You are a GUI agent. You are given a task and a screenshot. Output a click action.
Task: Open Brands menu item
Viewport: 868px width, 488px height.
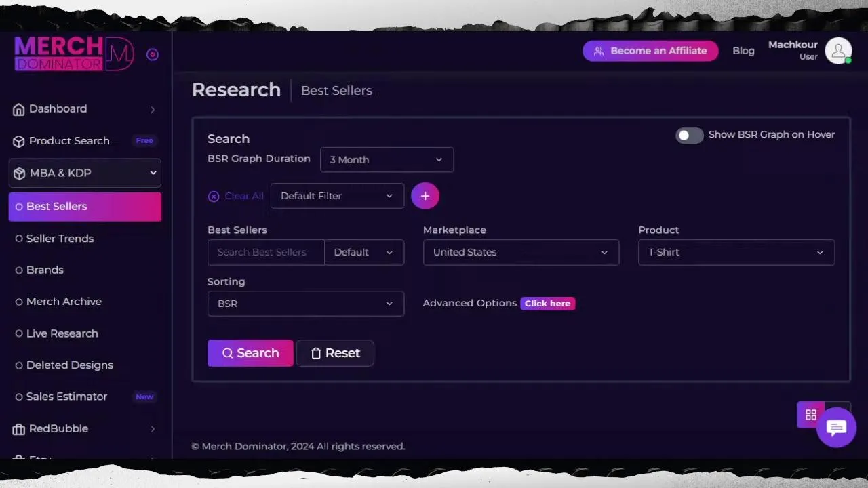tap(45, 270)
